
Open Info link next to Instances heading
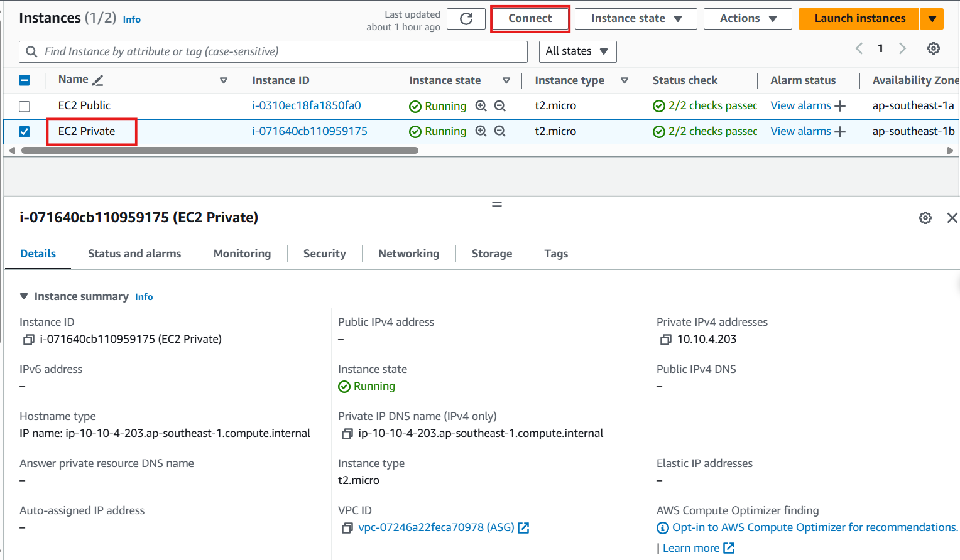pyautogui.click(x=132, y=19)
